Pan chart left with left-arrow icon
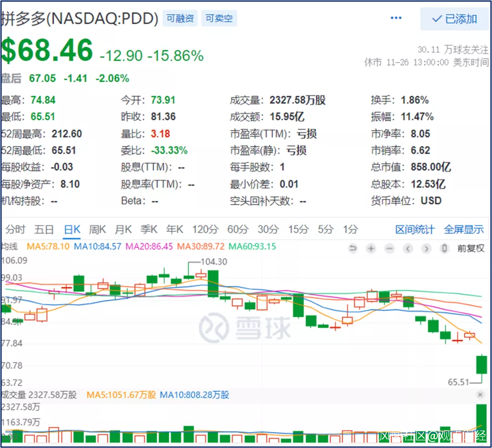492x448 pixels. (x=408, y=249)
